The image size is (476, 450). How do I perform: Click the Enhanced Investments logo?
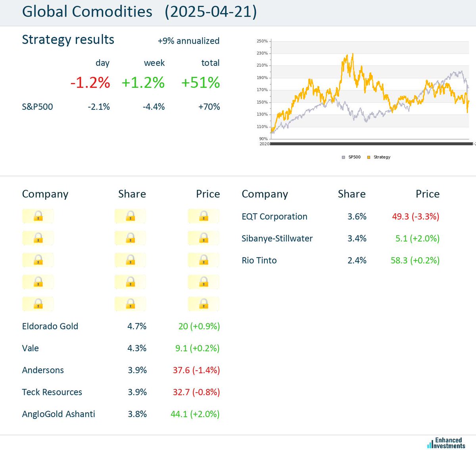(x=446, y=443)
